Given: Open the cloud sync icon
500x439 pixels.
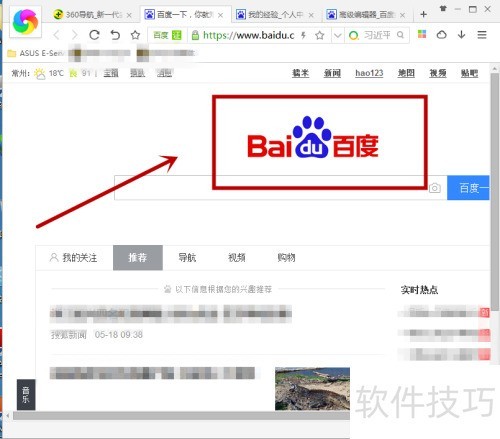Looking at the screenshot, I should pyautogui.click(x=442, y=34).
